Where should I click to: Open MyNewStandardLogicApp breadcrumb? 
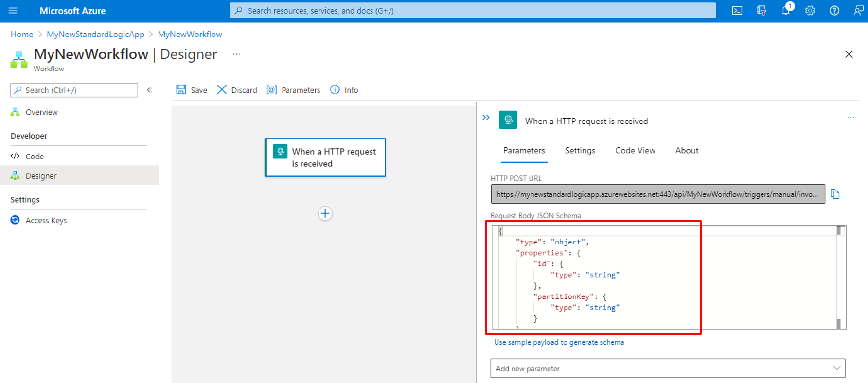pos(95,35)
